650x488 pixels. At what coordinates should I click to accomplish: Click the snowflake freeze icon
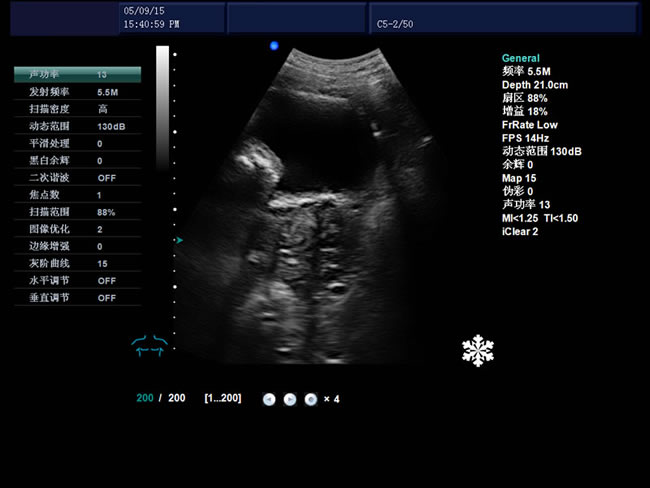coord(477,351)
